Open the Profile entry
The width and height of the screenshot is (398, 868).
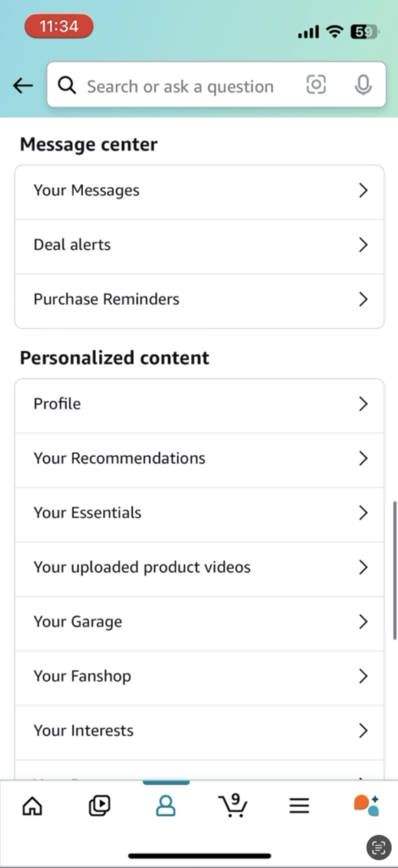[x=199, y=404]
